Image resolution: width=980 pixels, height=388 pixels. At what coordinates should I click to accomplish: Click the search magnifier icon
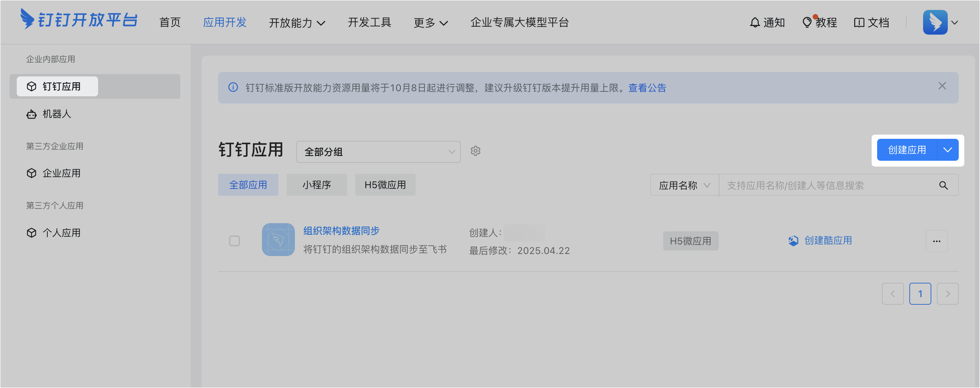pos(943,185)
